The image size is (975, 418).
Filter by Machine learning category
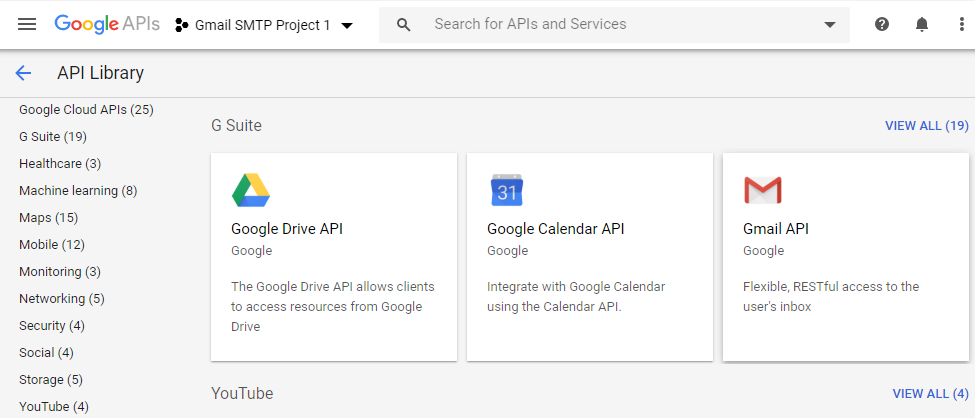(78, 190)
